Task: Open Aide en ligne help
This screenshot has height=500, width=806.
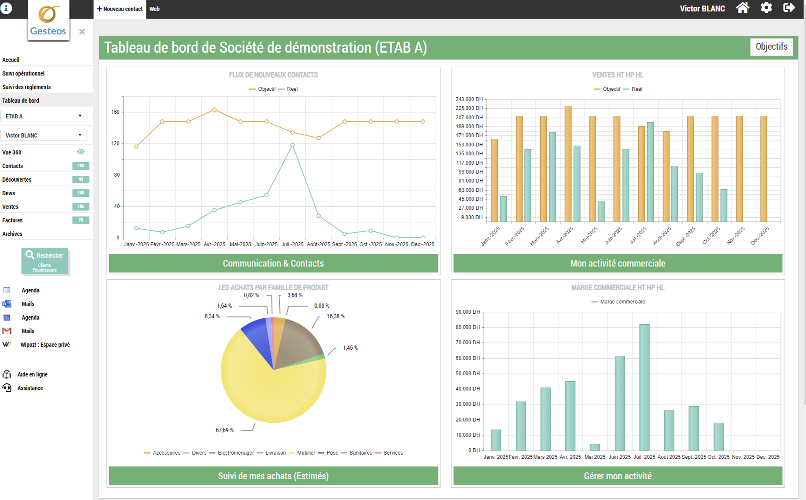Action: click(7, 373)
